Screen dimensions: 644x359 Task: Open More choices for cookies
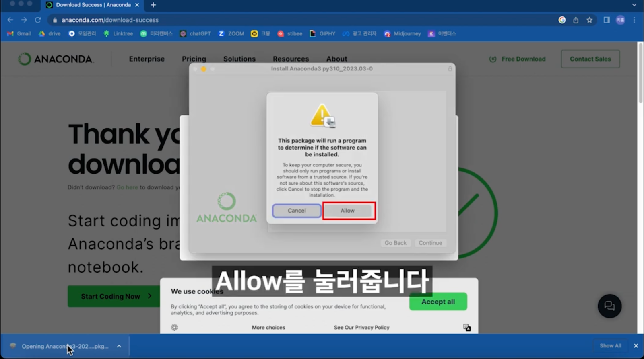point(268,328)
